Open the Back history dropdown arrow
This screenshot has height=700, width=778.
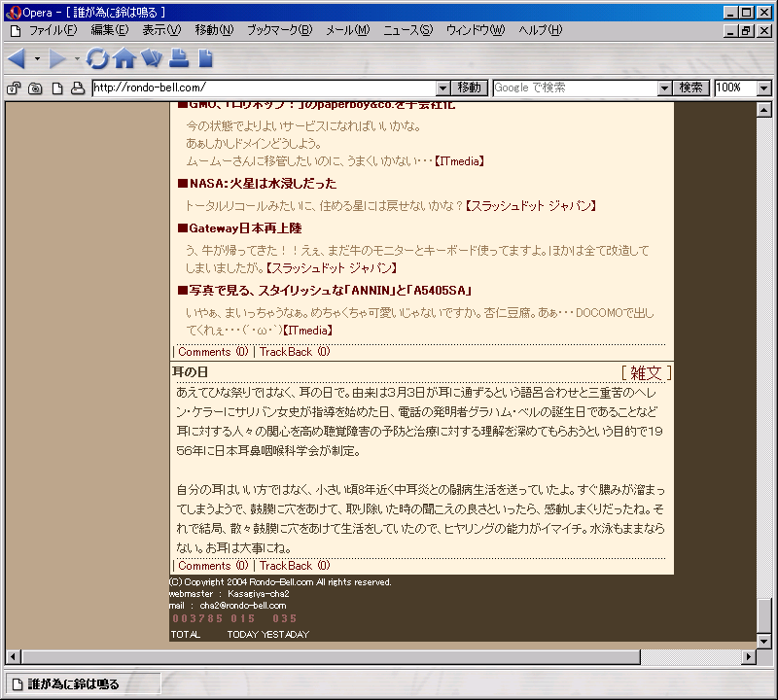(37, 59)
